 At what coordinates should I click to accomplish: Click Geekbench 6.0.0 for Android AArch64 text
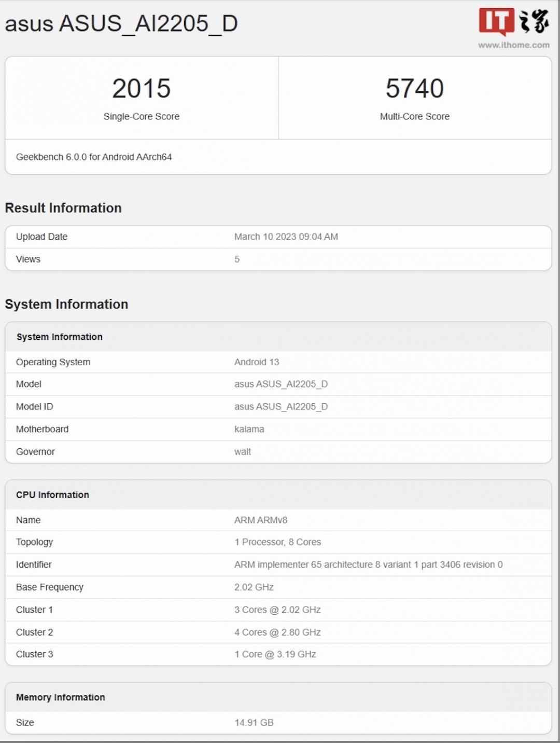[x=94, y=157]
